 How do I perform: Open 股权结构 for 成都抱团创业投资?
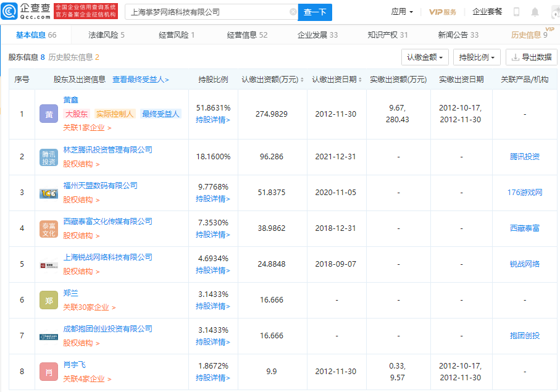pos(81,343)
